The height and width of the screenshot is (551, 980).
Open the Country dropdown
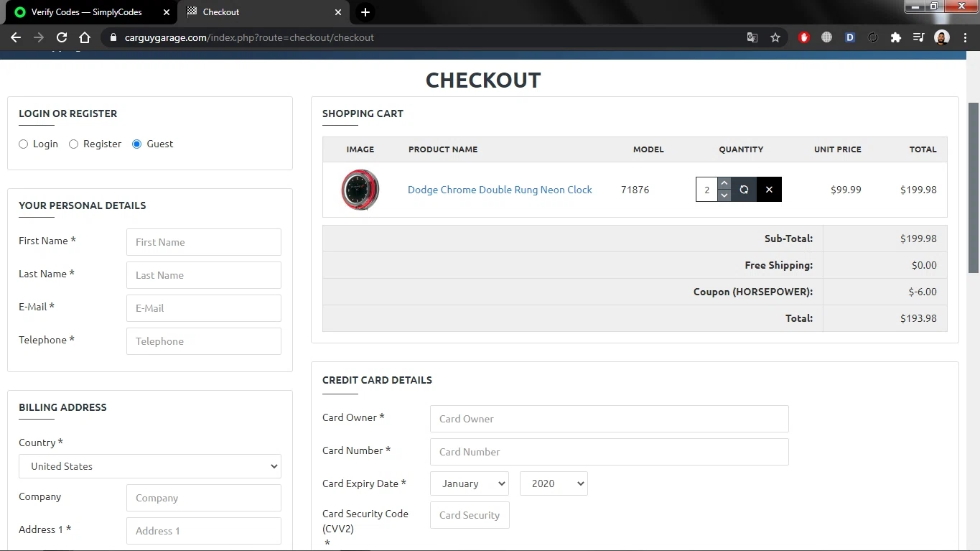[x=150, y=466]
